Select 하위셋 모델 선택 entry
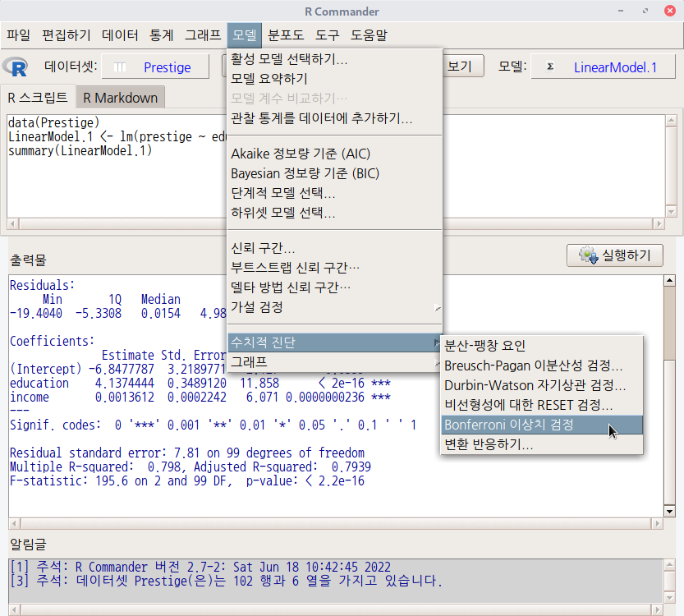The height and width of the screenshot is (616, 684). coord(334,213)
